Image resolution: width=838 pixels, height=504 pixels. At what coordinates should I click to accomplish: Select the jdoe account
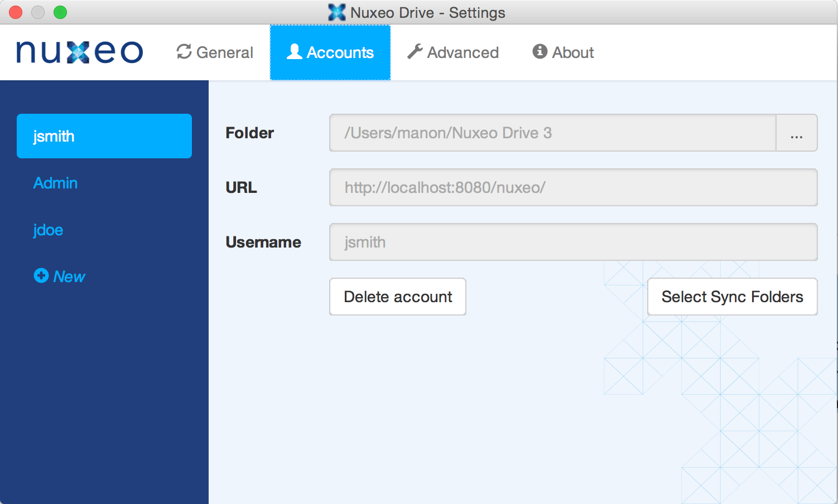click(48, 230)
